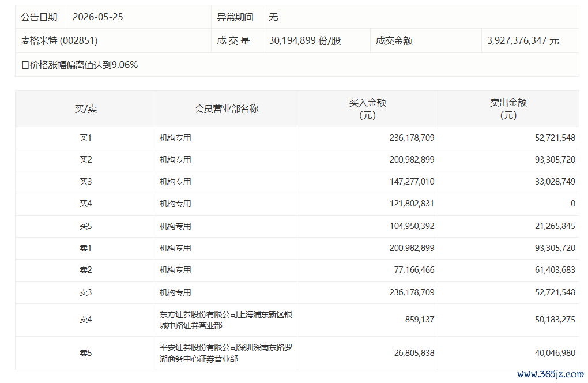This screenshot has height=383, width=588.
Task: Click the 会员营业部名称 column header
Action: point(227,109)
